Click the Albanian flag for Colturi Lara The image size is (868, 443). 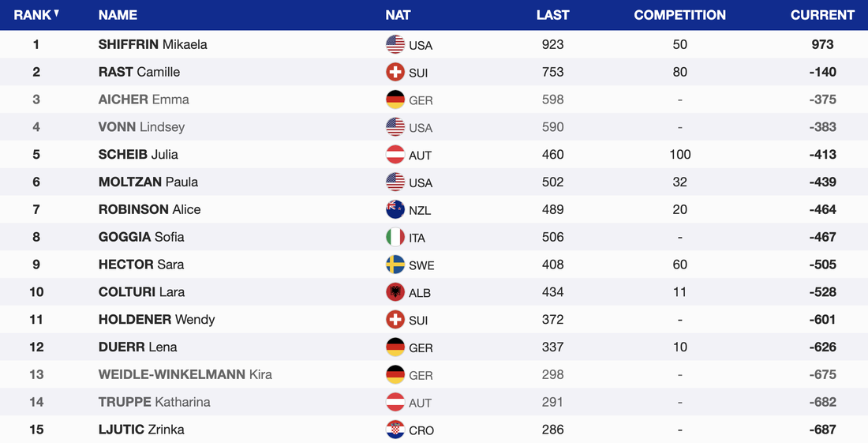pos(395,292)
